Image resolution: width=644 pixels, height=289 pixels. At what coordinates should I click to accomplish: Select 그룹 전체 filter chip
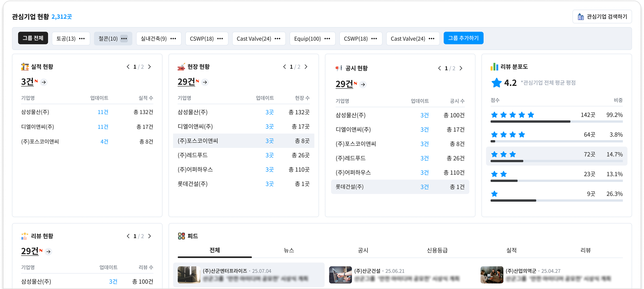click(x=33, y=38)
